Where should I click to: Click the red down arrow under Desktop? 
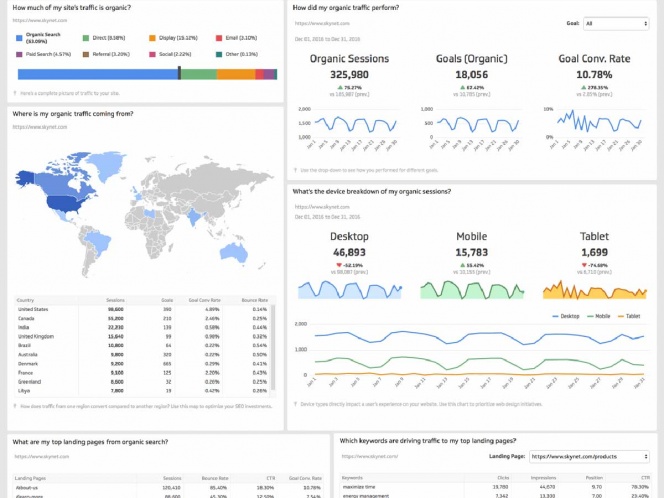(339, 265)
